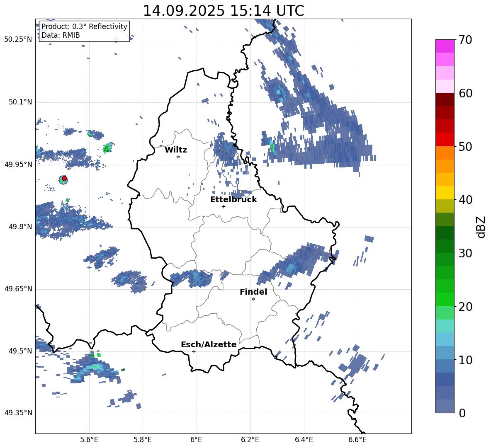Click the Findel station cross marker
Screen dimensions: 491x448
click(253, 299)
